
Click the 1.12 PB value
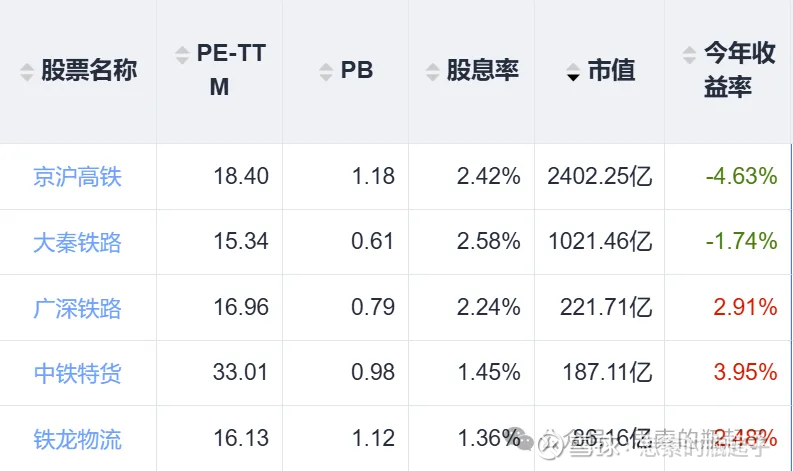tap(373, 439)
